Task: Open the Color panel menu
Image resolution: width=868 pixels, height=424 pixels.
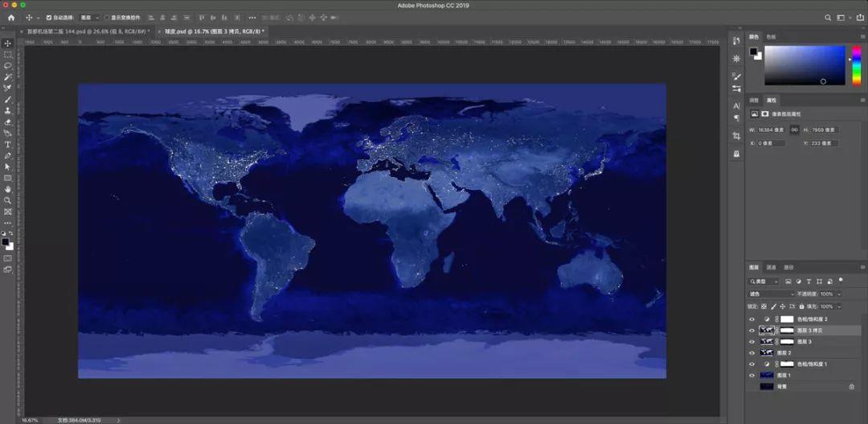Action: (862, 36)
